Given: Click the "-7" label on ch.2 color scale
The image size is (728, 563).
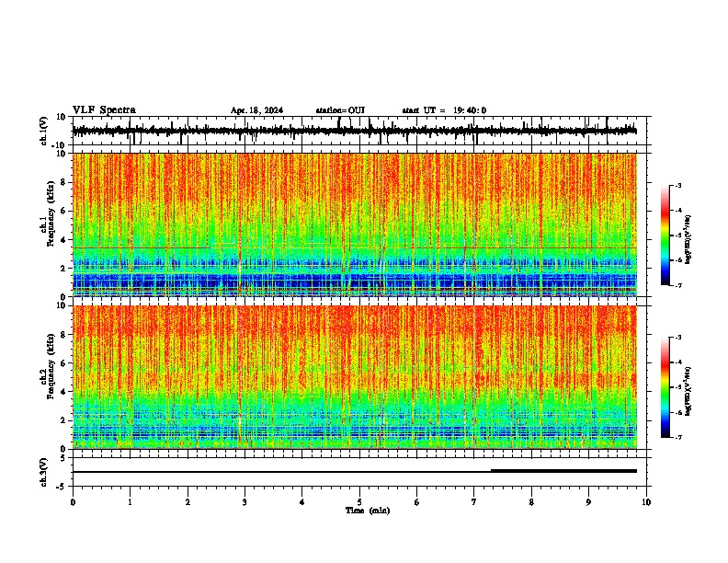Looking at the screenshot, I should (x=678, y=437).
